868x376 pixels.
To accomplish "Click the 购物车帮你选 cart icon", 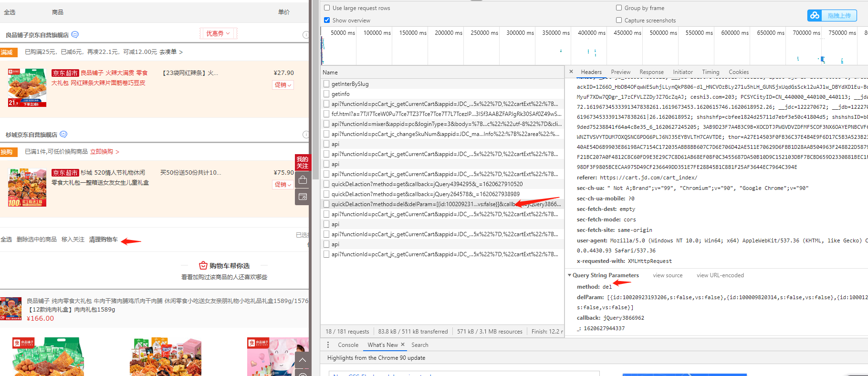I will click(x=203, y=265).
